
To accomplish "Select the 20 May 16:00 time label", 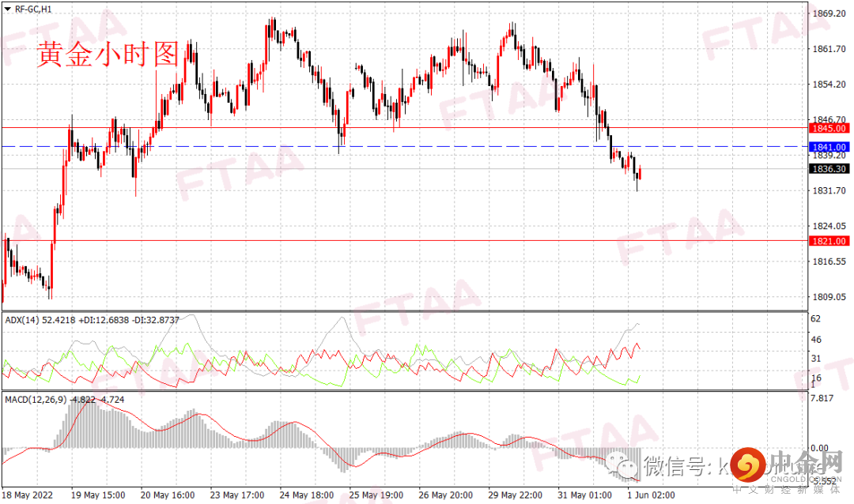I will point(167,495).
